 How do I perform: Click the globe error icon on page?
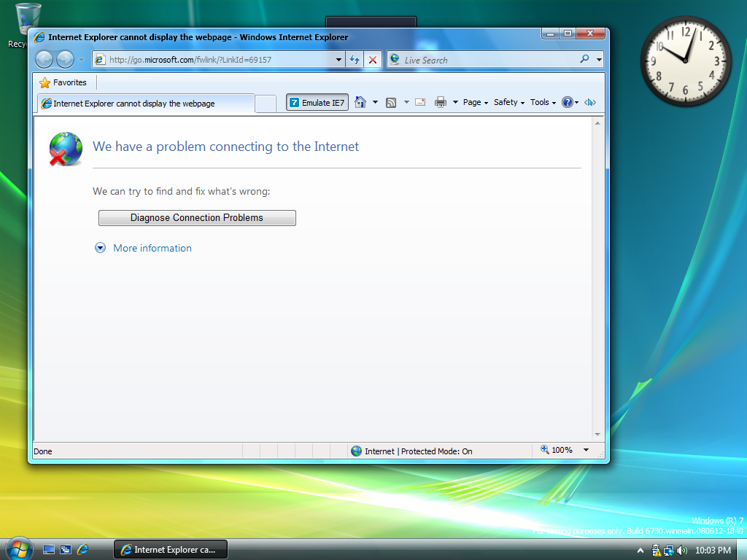point(65,149)
